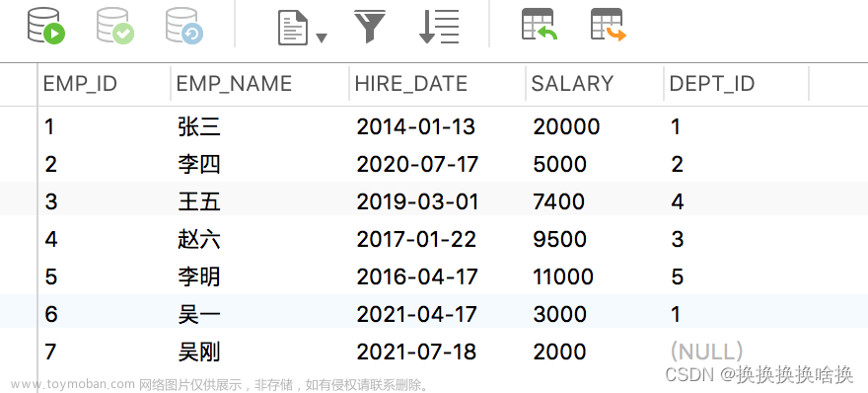Click hire date 2019-03-01
The image size is (868, 393).
417,201
